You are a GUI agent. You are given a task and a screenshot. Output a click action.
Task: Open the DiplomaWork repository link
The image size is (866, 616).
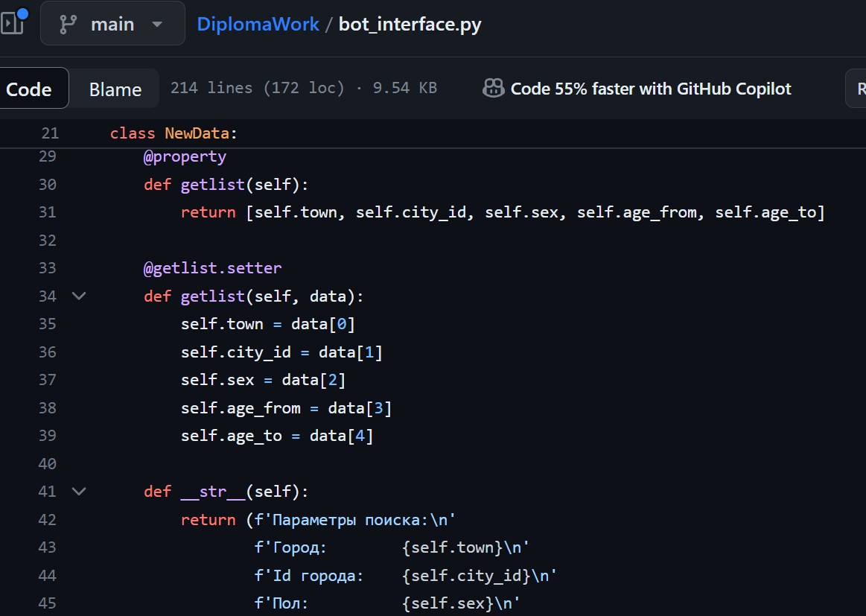coord(258,24)
